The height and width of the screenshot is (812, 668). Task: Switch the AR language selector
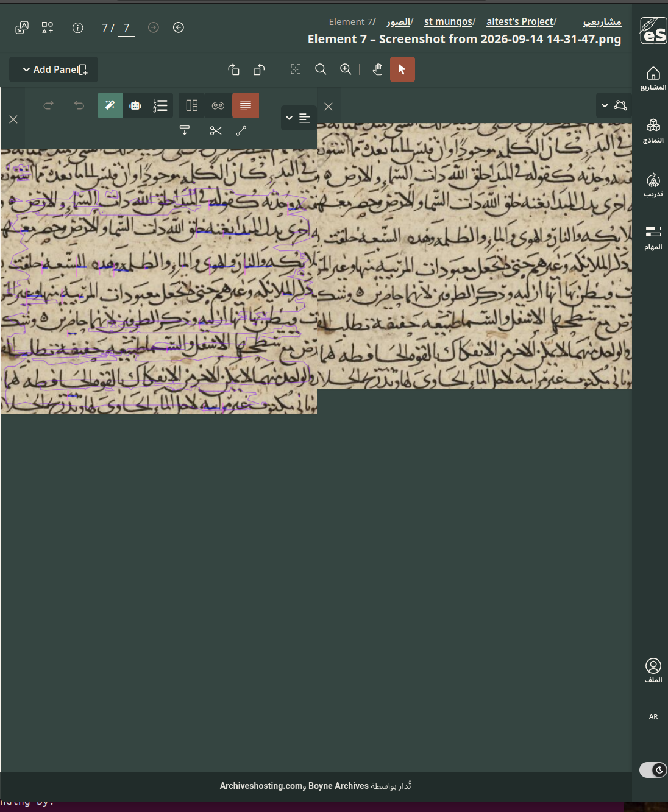tap(653, 716)
